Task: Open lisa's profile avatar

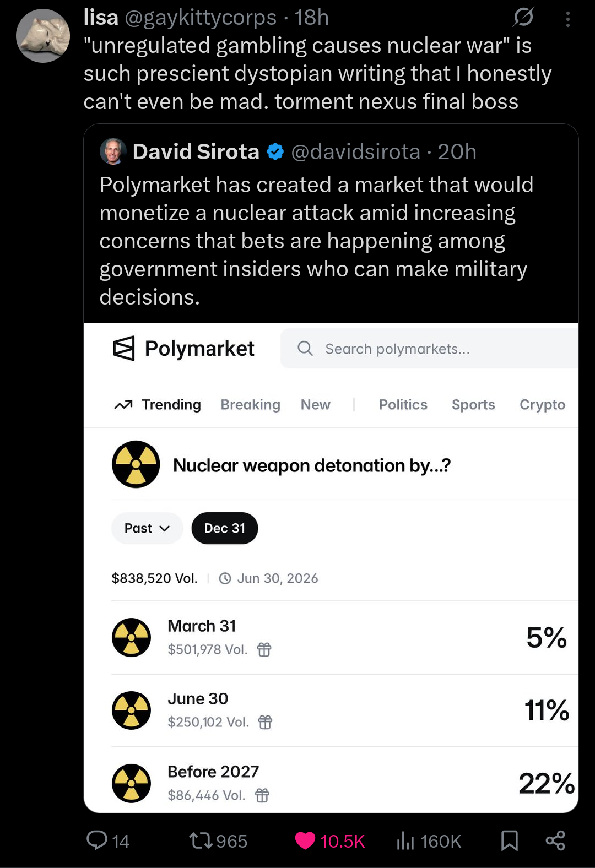Action: tap(43, 36)
